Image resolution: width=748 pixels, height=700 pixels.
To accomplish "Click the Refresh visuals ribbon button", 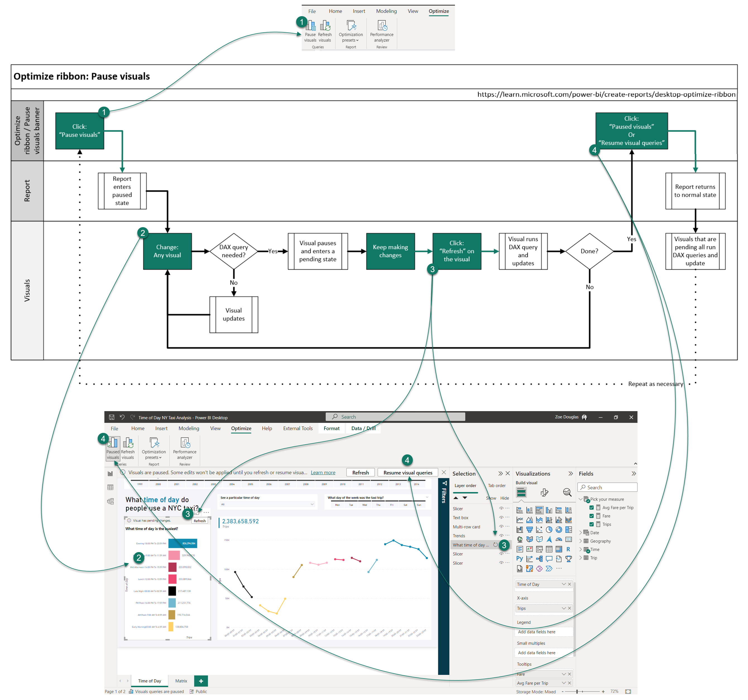I will (128, 448).
